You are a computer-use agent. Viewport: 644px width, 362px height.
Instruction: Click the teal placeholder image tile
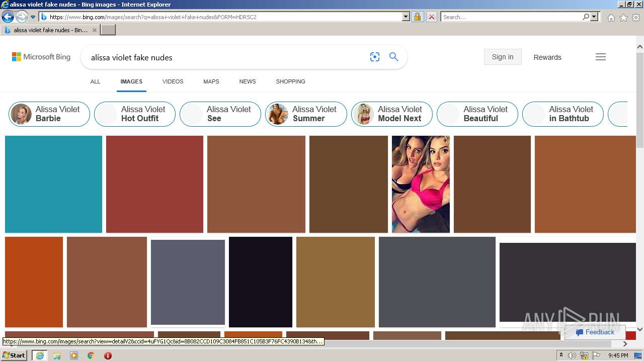point(53,184)
